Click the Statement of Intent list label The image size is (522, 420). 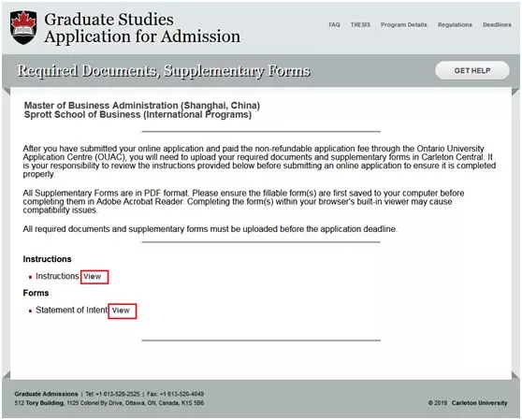point(72,311)
